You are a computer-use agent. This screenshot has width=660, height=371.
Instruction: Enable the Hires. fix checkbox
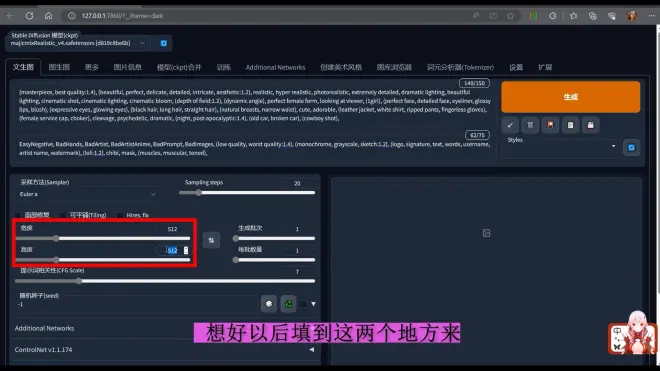point(120,215)
